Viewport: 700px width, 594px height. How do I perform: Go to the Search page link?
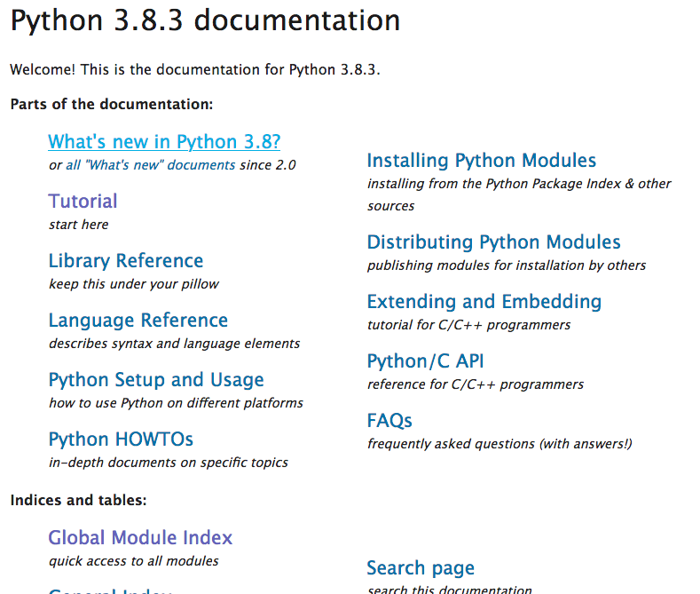(x=420, y=568)
